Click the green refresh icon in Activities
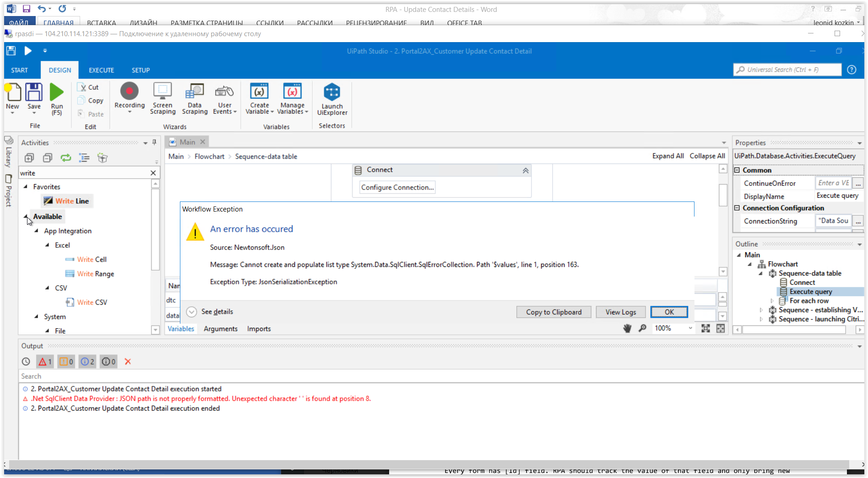The image size is (868, 478). tap(66, 158)
